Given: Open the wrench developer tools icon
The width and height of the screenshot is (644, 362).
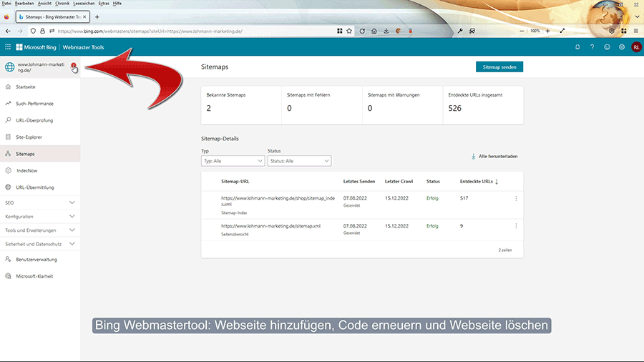Looking at the screenshot, I should [460, 31].
